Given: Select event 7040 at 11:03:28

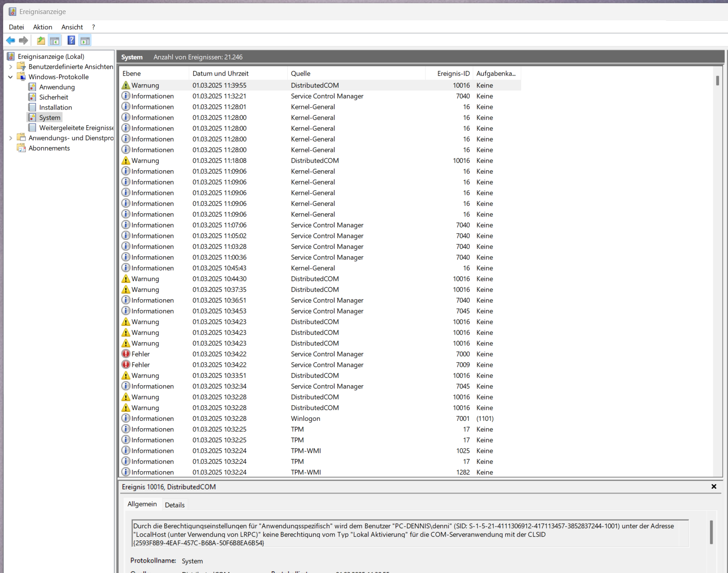Looking at the screenshot, I should (320, 247).
